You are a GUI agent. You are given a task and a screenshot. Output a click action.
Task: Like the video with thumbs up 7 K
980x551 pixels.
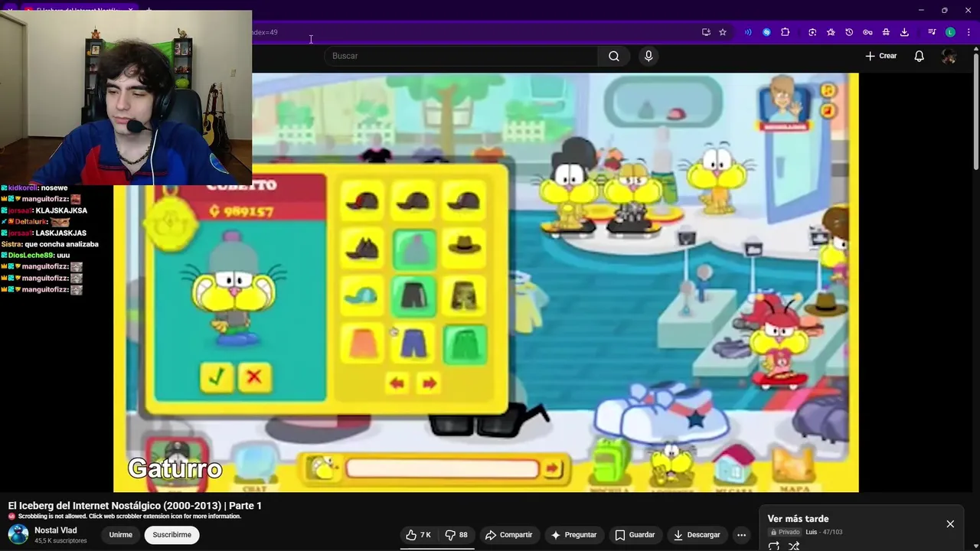[418, 535]
